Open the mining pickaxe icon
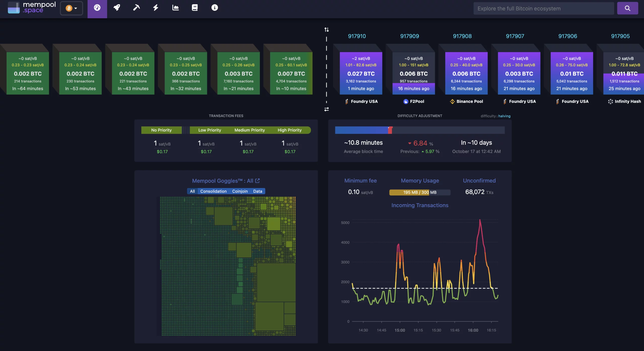The width and height of the screenshot is (644, 351). 136,8
